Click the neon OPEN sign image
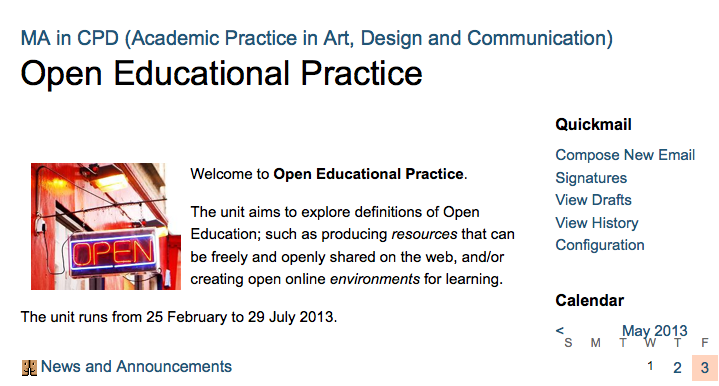 pyautogui.click(x=106, y=226)
